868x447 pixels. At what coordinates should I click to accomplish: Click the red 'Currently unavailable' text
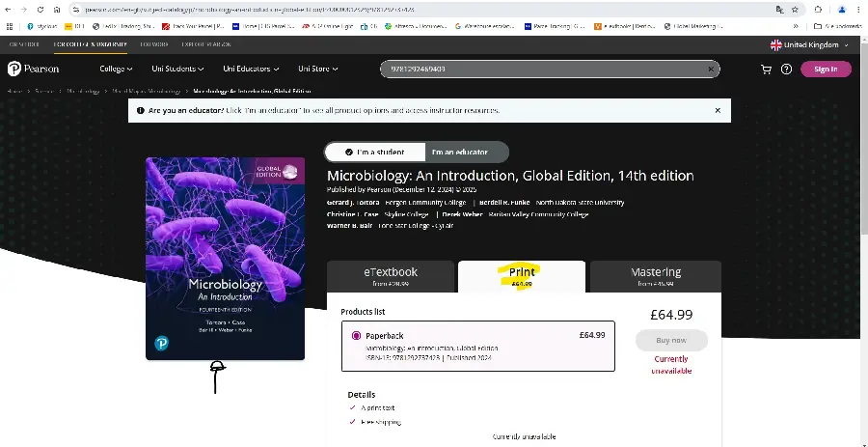pyautogui.click(x=671, y=365)
